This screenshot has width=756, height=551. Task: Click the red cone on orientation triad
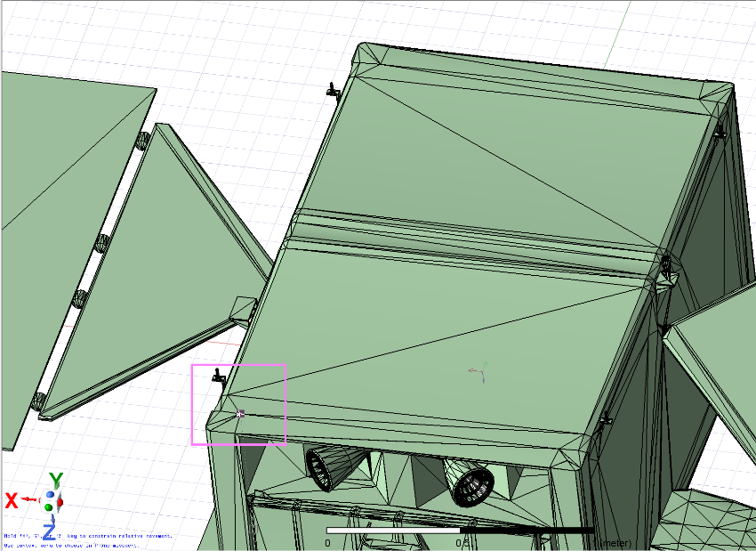(x=60, y=503)
